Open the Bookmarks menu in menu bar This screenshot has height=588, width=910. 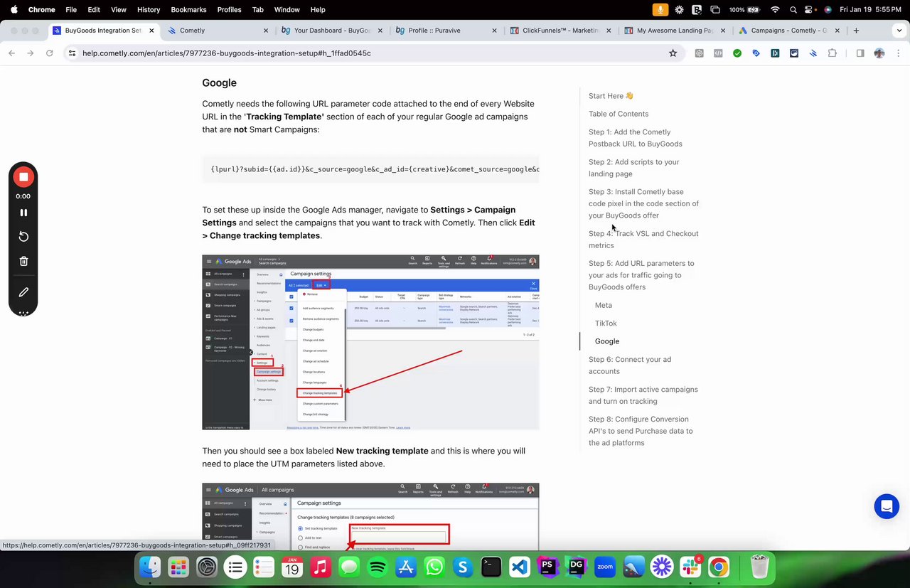(x=188, y=9)
